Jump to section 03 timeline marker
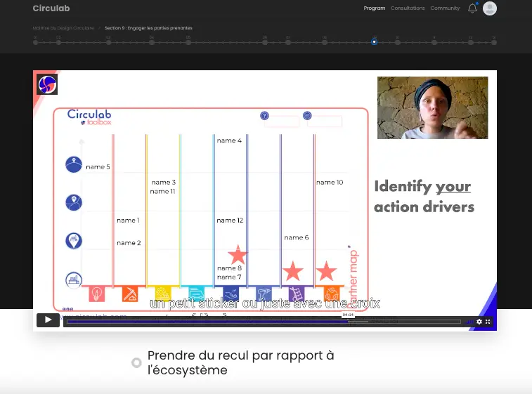Screen dimensions: 532x394 click(x=108, y=42)
